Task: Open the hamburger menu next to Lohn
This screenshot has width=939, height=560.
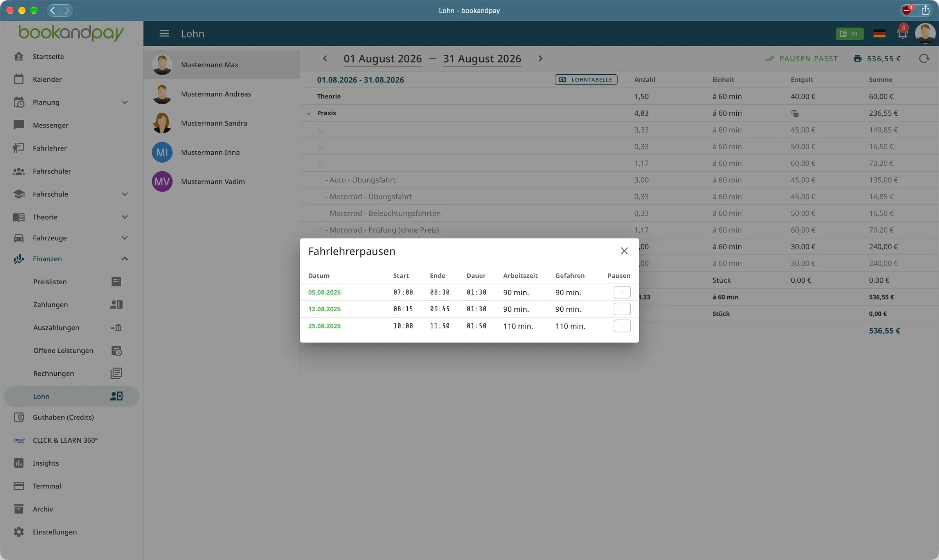Action: tap(164, 34)
